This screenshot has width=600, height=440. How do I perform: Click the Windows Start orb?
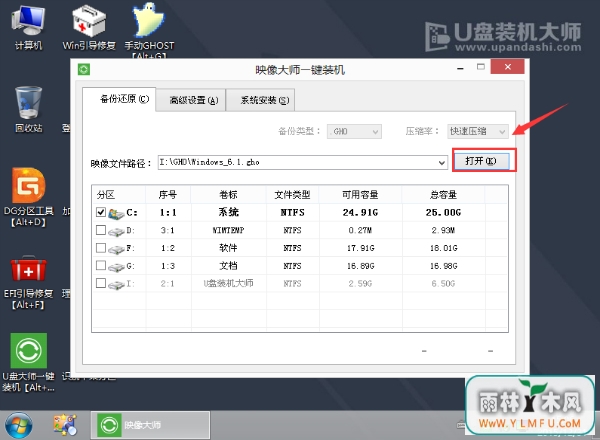coord(18,425)
